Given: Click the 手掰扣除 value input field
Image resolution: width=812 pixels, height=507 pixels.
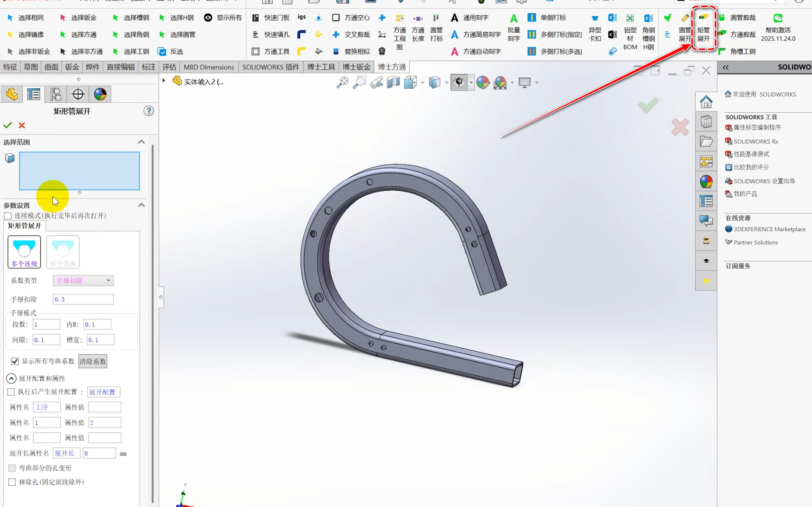Looking at the screenshot, I should (x=83, y=299).
